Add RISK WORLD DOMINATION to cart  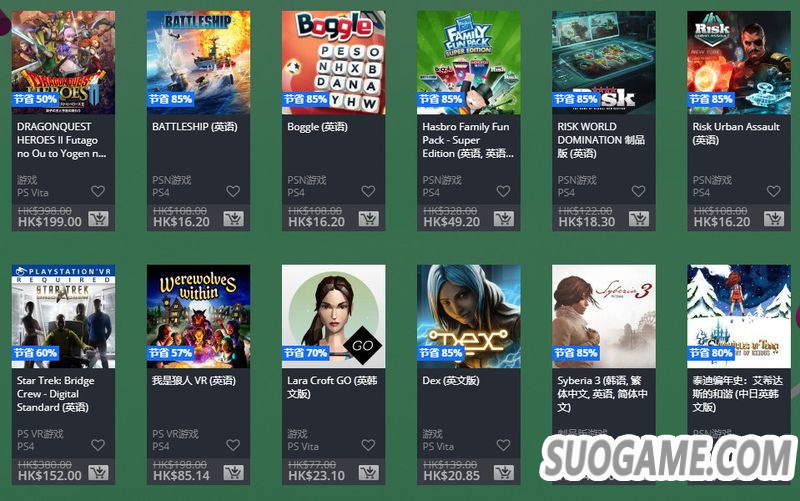coord(639,219)
